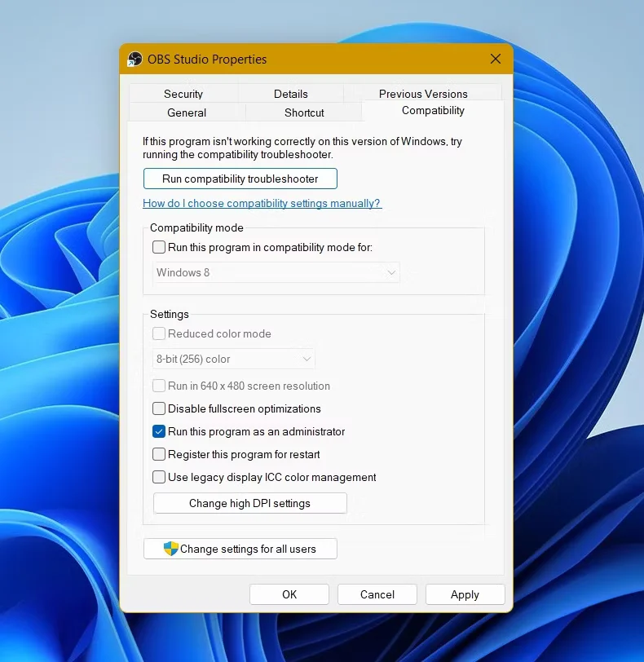Select the Compatibility tab
Image resolution: width=644 pixels, height=662 pixels.
[x=433, y=111]
